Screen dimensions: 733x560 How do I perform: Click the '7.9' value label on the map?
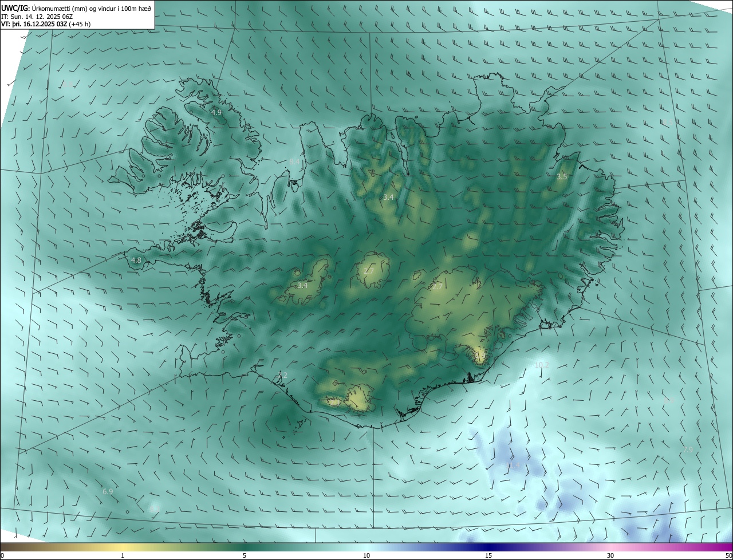point(688,450)
